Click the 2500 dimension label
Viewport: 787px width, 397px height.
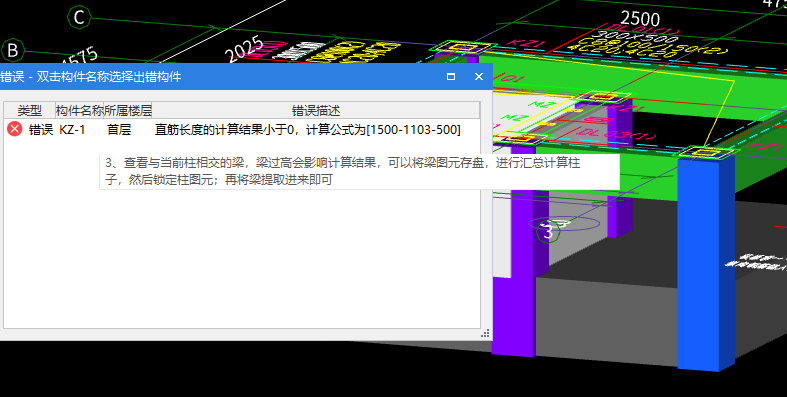pyautogui.click(x=640, y=19)
